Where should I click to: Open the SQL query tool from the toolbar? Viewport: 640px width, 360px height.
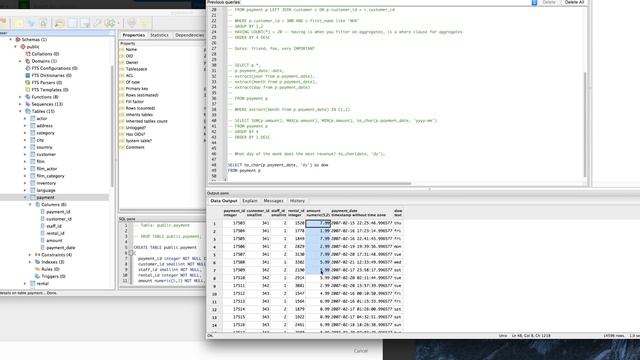(59, 23)
